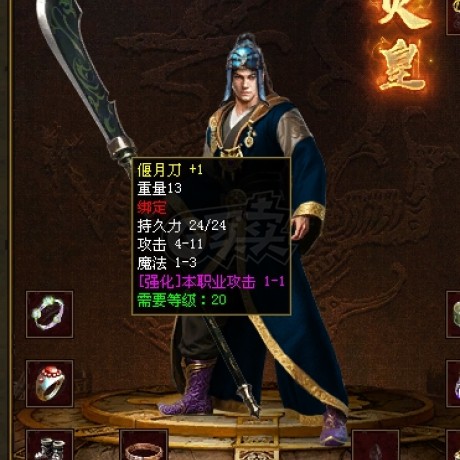Select the purple item slot on right edge
Viewport: 460px width, 460px height.
click(x=453, y=383)
